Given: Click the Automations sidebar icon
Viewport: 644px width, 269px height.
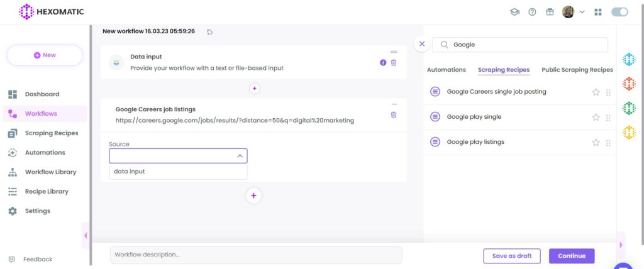Looking at the screenshot, I should [x=13, y=152].
